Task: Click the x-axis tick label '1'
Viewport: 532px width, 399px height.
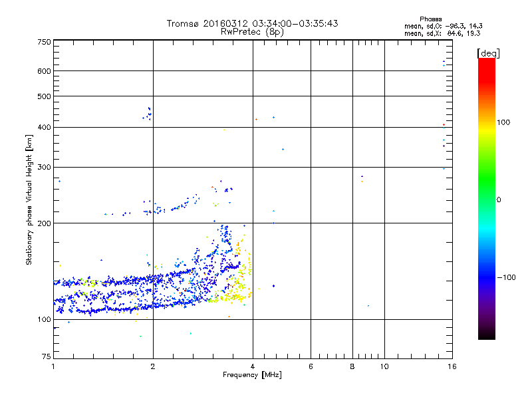Action: [x=53, y=366]
